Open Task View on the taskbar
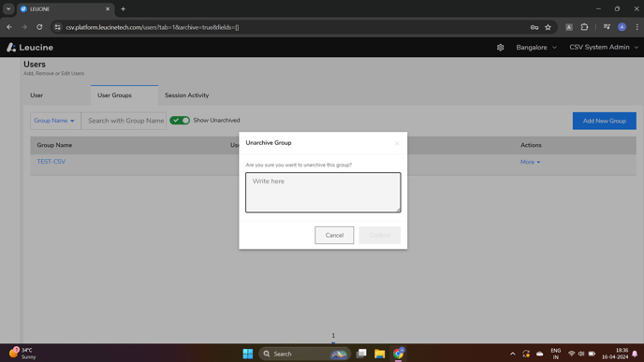 point(361,354)
